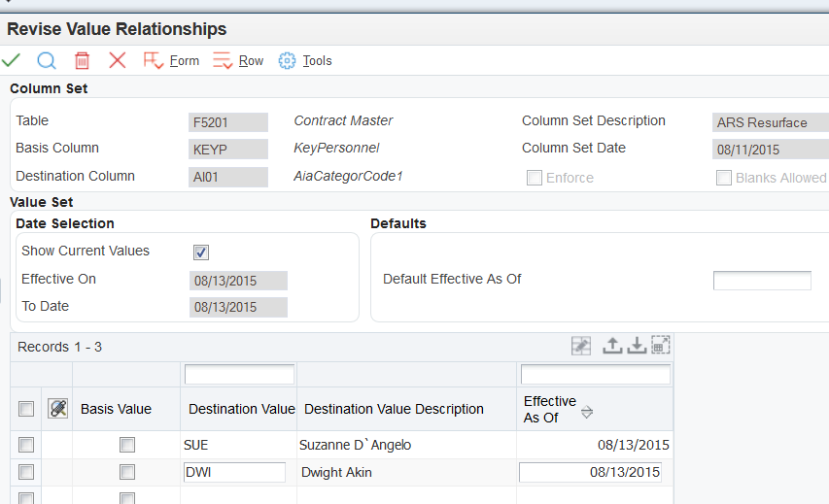Click the maximize grid icon
Image resolution: width=829 pixels, height=504 pixels.
661,346
